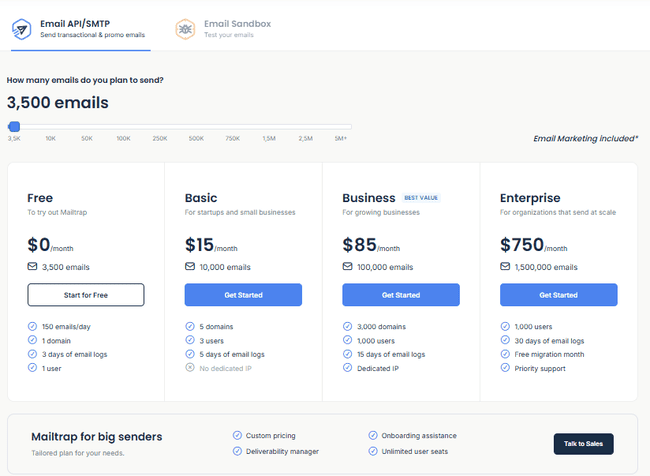Click Get Started under Basic plan
Screen dimensions: 650x476
tap(243, 295)
